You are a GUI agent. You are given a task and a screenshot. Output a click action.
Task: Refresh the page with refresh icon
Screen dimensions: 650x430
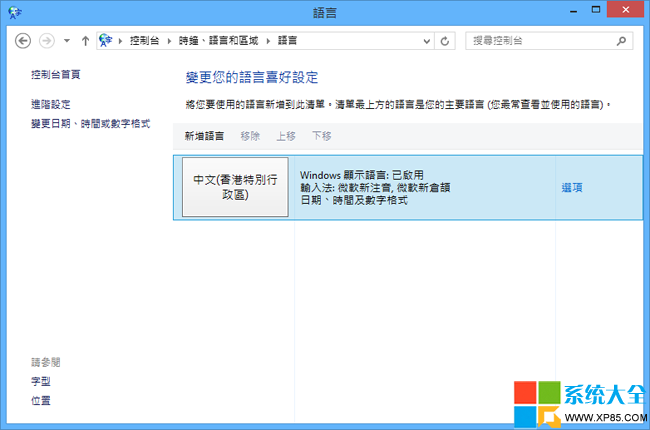445,41
